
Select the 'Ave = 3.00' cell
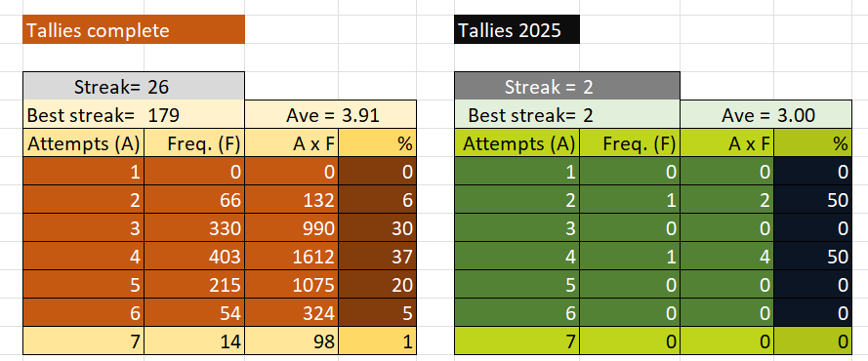(766, 115)
